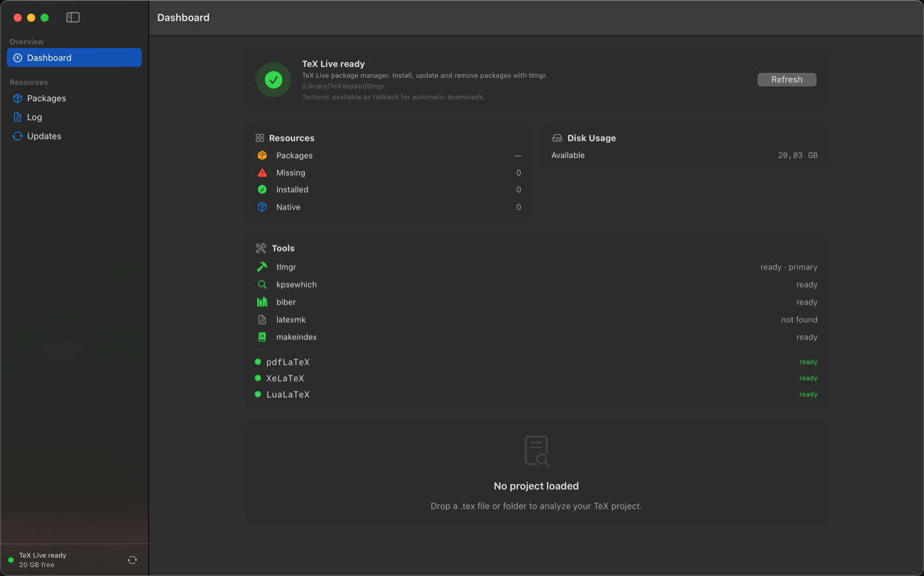This screenshot has height=576, width=924.
Task: Open the Packages sidebar section
Action: [74, 98]
